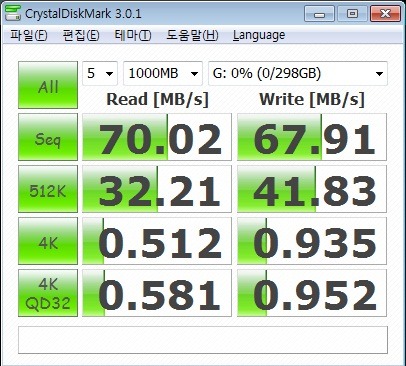Open the drive selection dropdown for G:
Screen dimensions: 406x366
pos(298,73)
